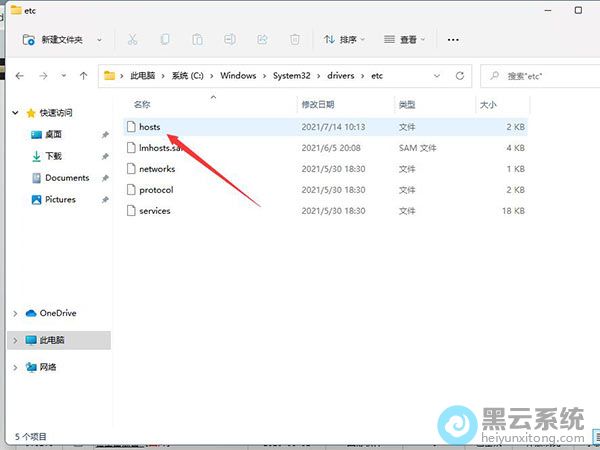
Task: Open the three-dot more options menu
Action: tap(453, 40)
